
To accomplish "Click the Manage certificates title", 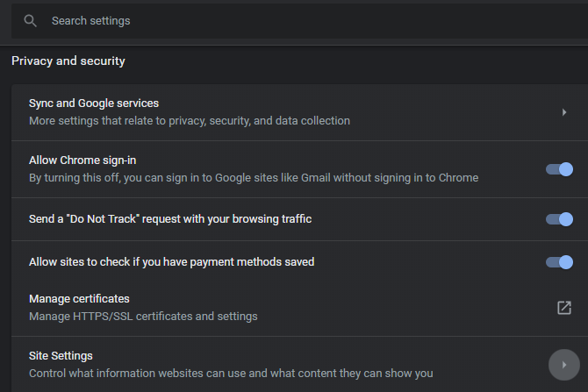I will click(79, 299).
